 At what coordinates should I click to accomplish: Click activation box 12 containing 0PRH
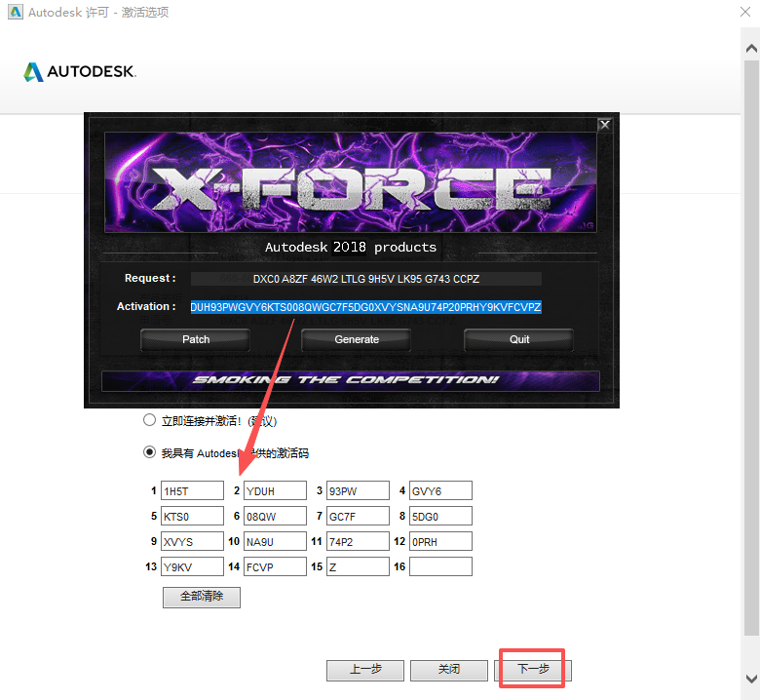point(440,541)
